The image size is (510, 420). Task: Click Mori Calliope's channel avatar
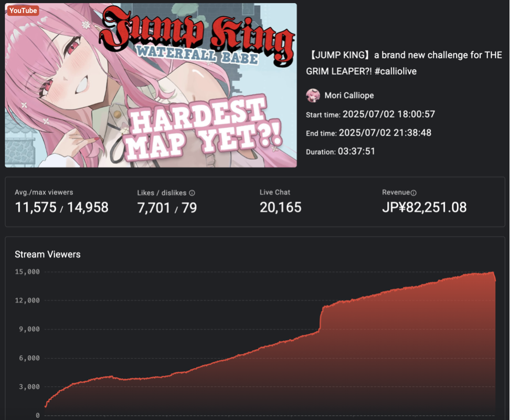tap(313, 96)
